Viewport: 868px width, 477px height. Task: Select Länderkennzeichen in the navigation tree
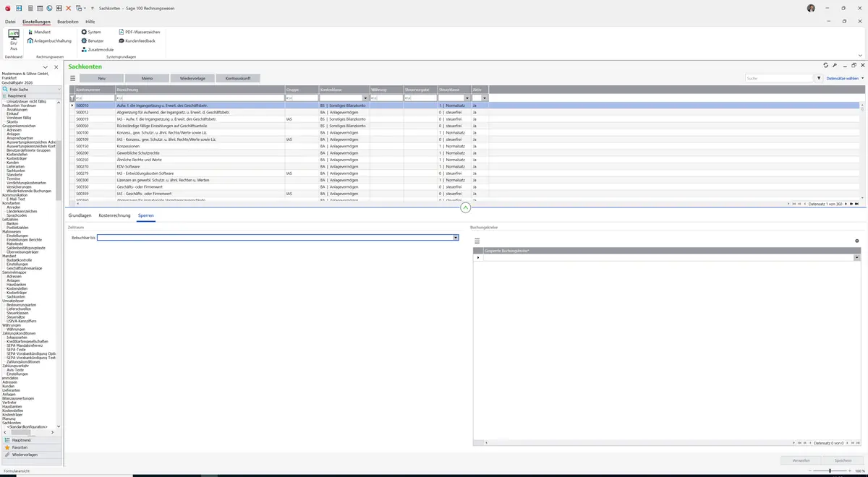[x=22, y=211]
